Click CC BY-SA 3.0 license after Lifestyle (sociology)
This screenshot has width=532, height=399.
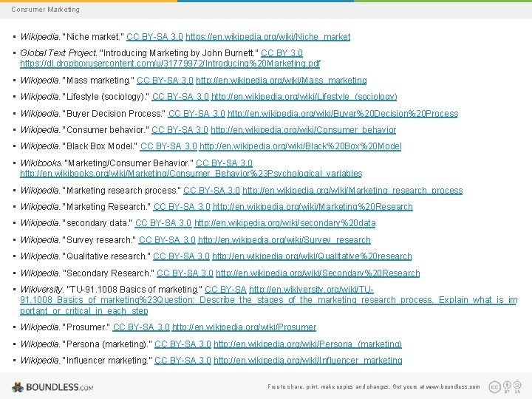click(180, 97)
